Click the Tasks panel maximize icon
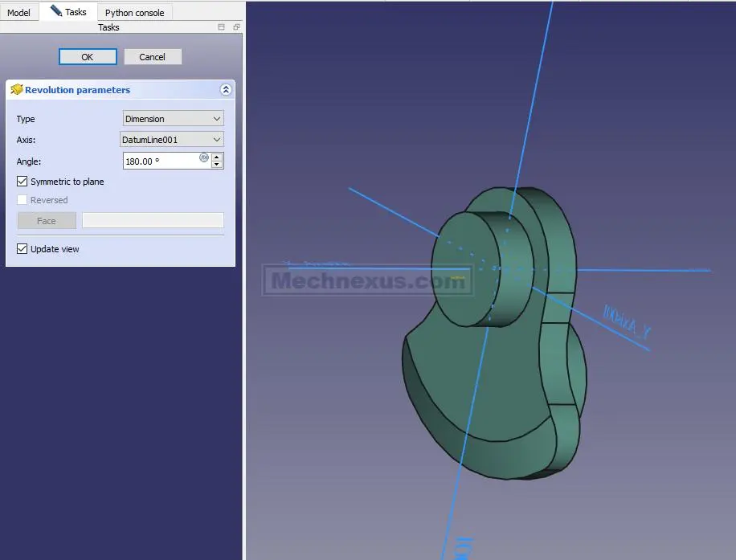 [x=222, y=27]
